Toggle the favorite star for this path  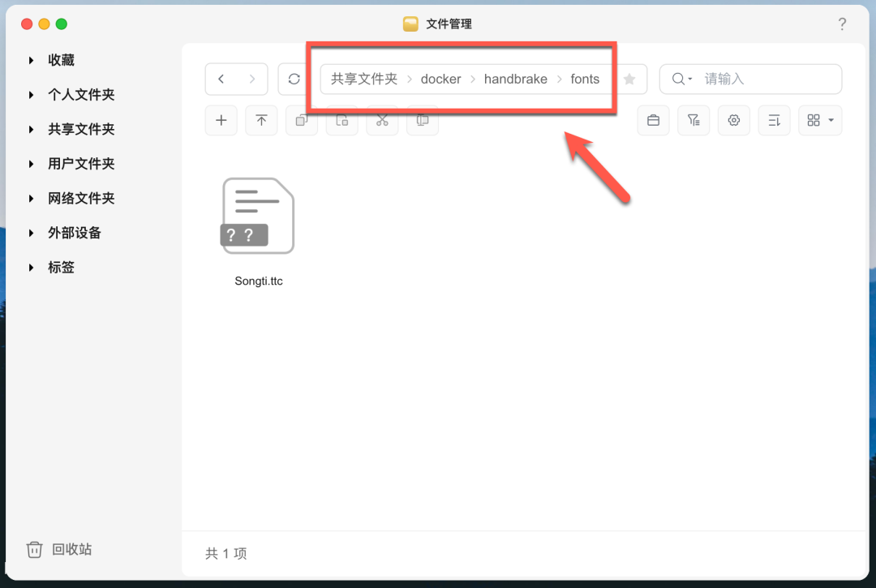coord(629,79)
